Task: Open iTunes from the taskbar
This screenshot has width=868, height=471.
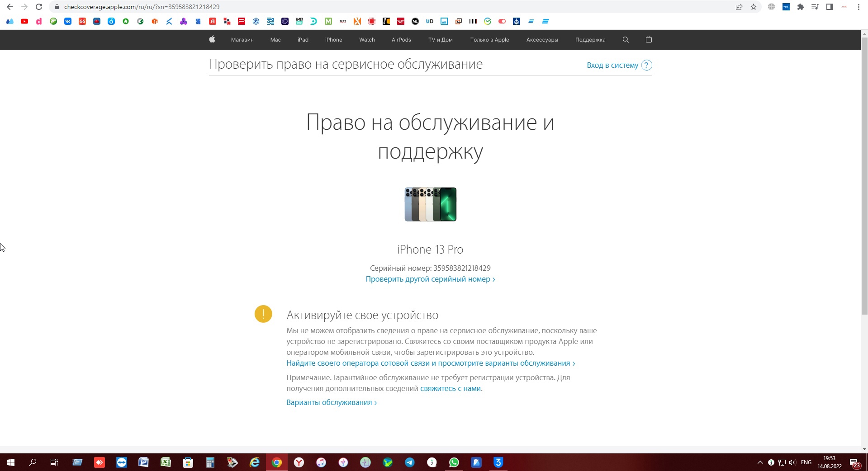Action: (321, 462)
